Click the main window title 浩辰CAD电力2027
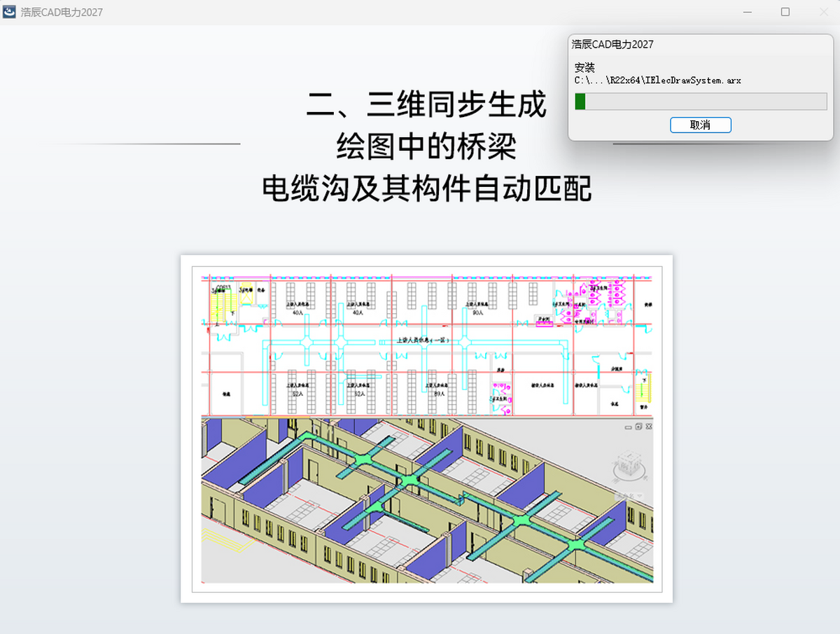The width and height of the screenshot is (840, 634). pos(62,13)
